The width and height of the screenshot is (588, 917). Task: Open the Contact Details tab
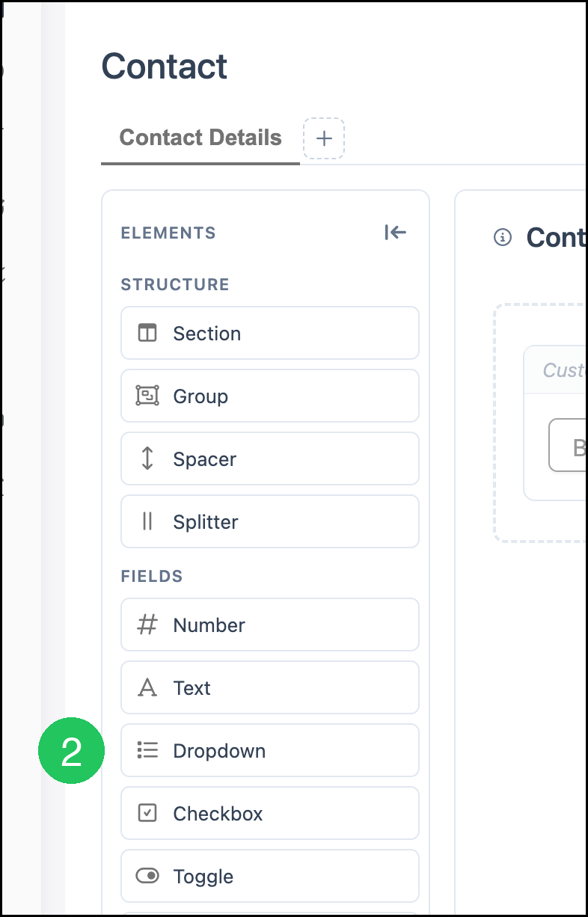[200, 138]
